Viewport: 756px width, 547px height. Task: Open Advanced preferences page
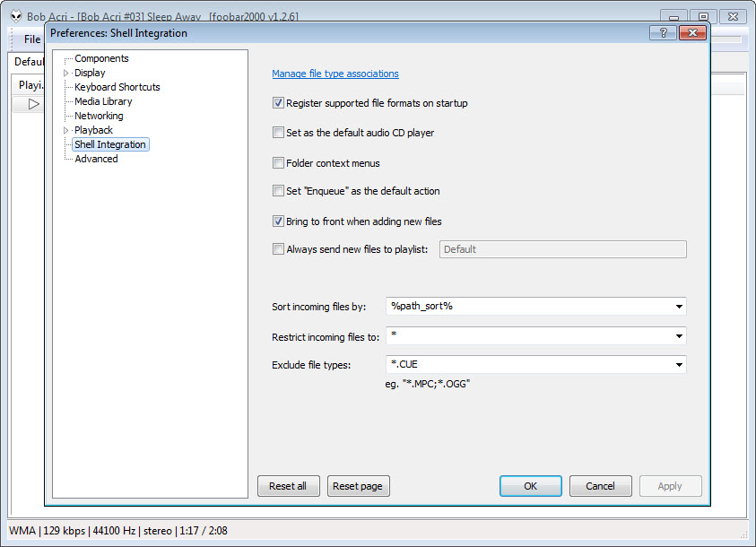click(97, 159)
